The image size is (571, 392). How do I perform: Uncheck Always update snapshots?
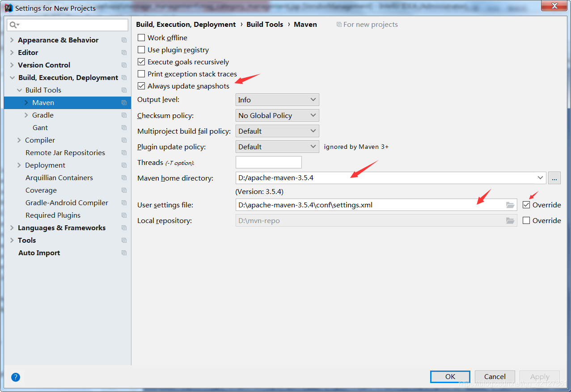[x=141, y=86]
